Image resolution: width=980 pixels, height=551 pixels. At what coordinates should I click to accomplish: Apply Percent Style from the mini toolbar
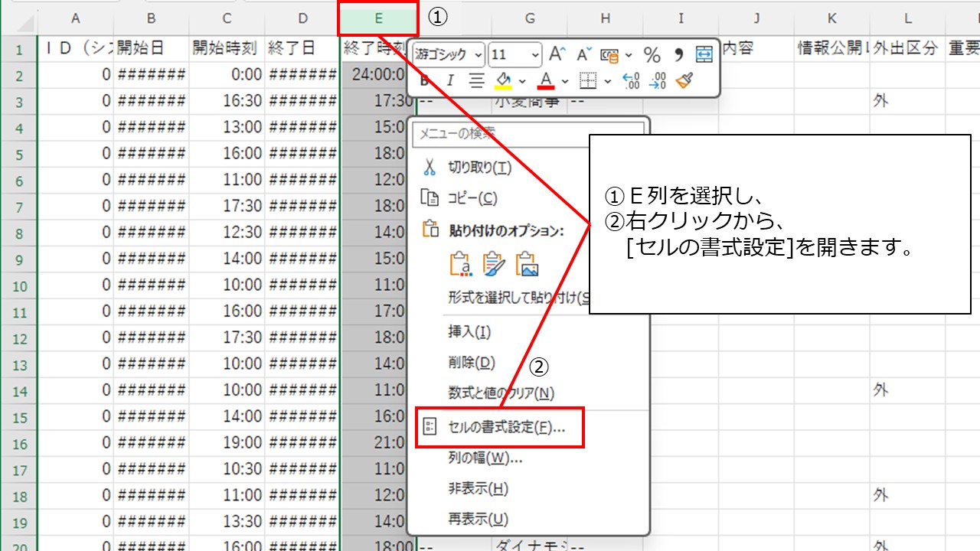(652, 54)
